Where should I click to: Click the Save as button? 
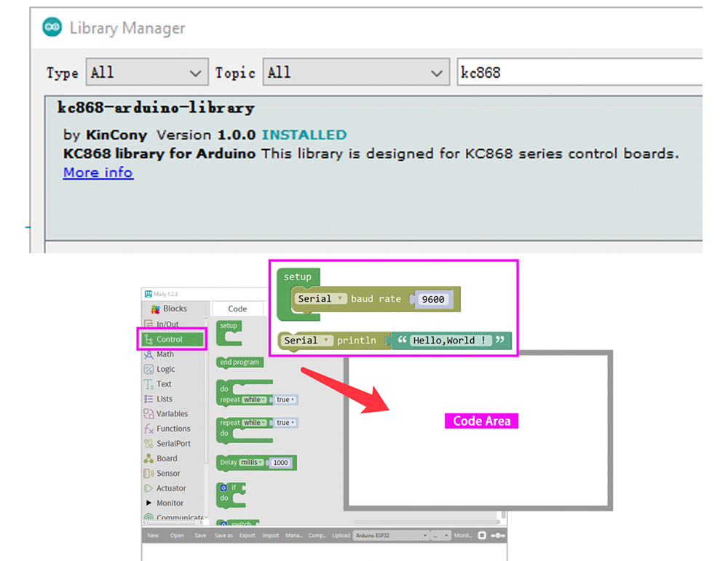point(223,536)
